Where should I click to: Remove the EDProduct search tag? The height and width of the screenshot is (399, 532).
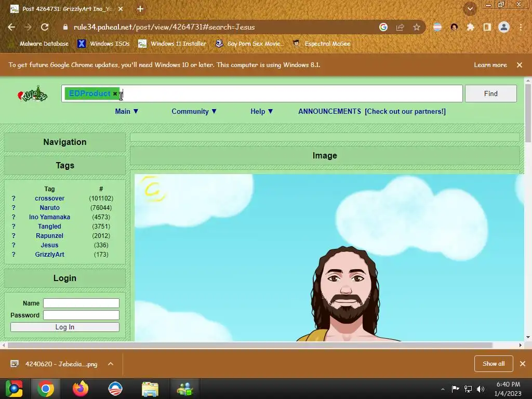coord(115,94)
